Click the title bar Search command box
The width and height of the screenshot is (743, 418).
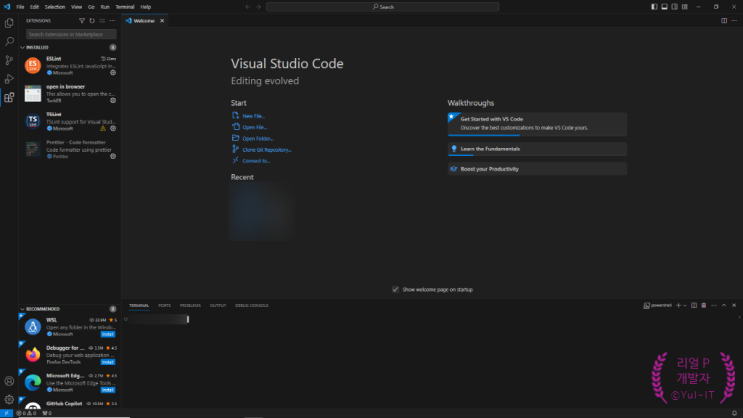[382, 7]
